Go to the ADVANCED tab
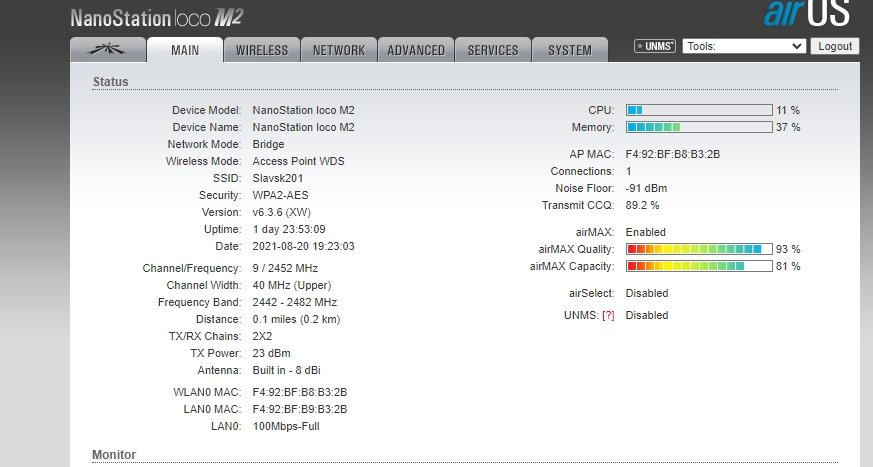The height and width of the screenshot is (467, 873). point(416,50)
